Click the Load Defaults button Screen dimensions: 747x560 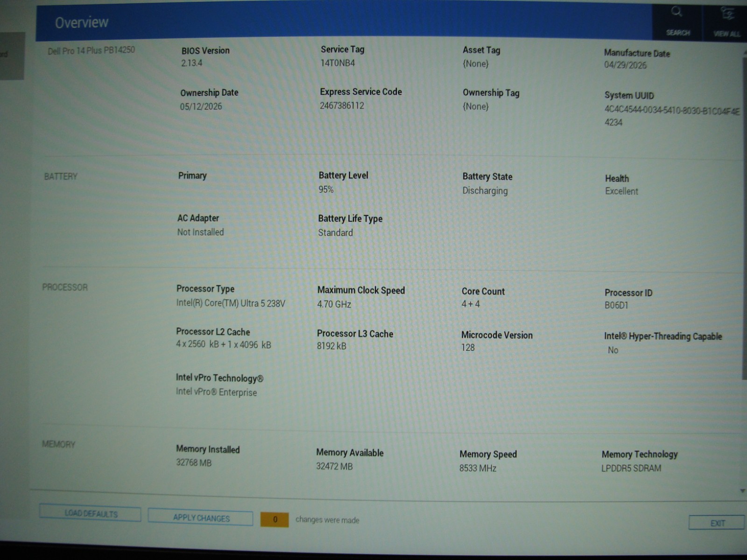pyautogui.click(x=90, y=513)
